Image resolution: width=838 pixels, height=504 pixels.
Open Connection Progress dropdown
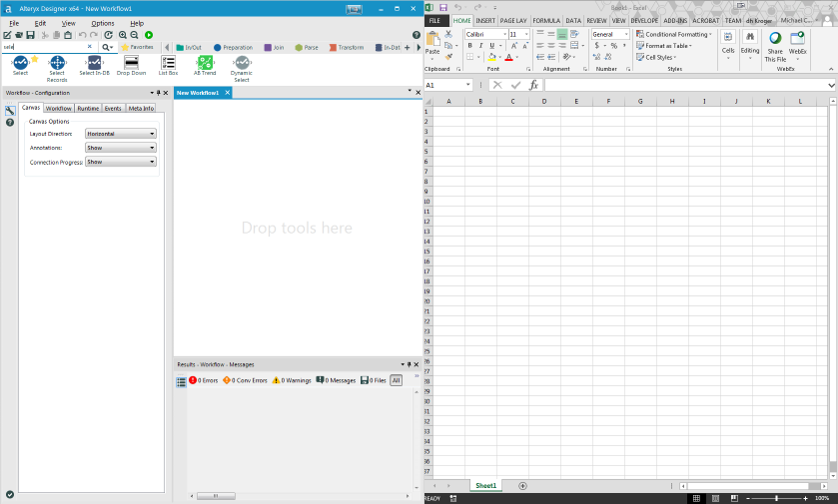pyautogui.click(x=121, y=162)
